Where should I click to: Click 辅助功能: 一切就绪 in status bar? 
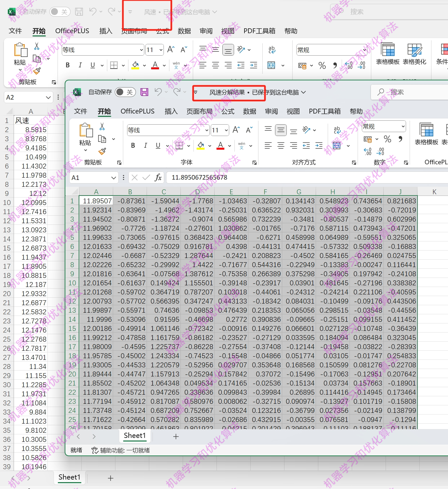(x=121, y=450)
